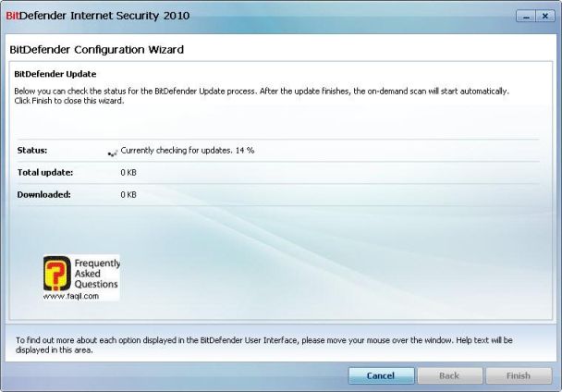Click 'Currently checking for updates. 14 %' text
Viewport: 562px width, 392px height.
point(188,151)
